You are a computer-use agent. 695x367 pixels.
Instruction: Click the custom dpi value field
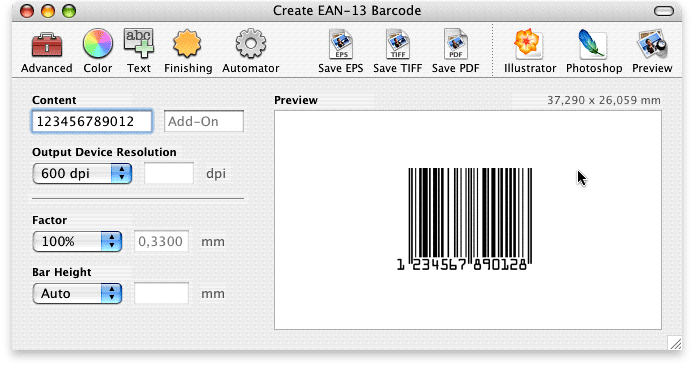(169, 173)
